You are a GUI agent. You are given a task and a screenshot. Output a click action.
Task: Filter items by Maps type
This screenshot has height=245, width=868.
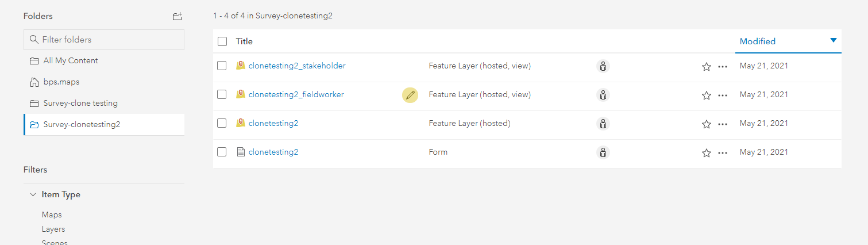pos(52,215)
